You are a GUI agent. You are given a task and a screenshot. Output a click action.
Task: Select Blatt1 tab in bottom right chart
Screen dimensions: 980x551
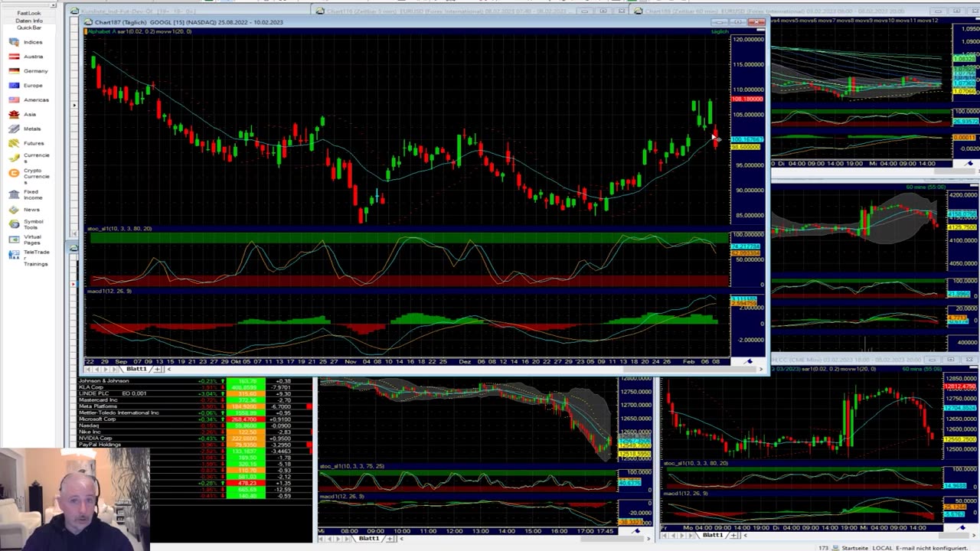pos(712,535)
